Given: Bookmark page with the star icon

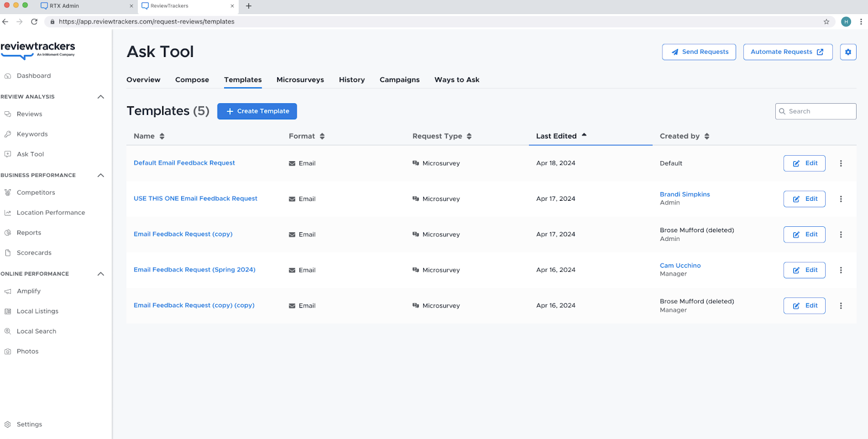Looking at the screenshot, I should [x=826, y=22].
